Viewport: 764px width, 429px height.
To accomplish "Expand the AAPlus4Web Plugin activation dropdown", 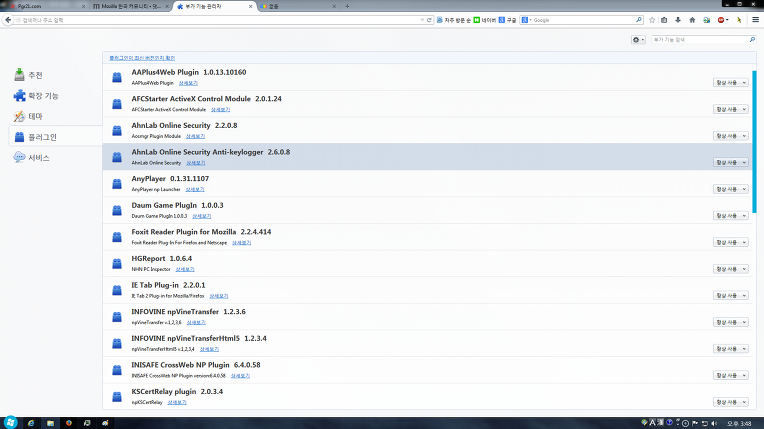I will tap(730, 82).
